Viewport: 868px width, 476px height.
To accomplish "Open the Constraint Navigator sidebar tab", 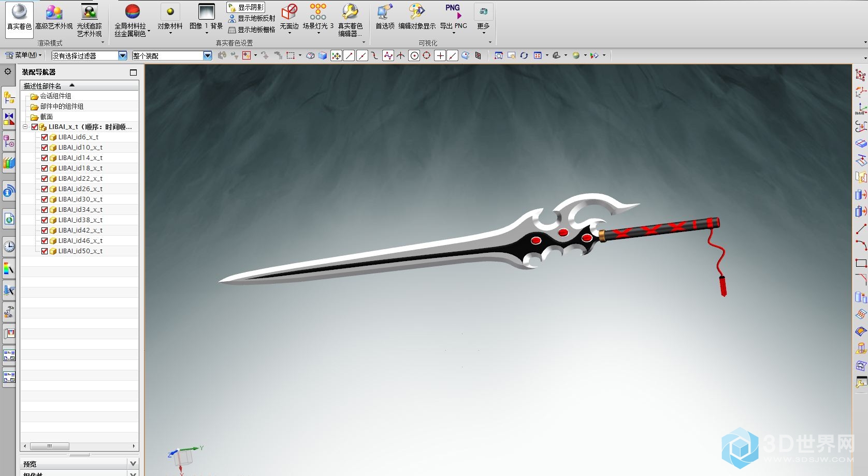I will [x=9, y=119].
